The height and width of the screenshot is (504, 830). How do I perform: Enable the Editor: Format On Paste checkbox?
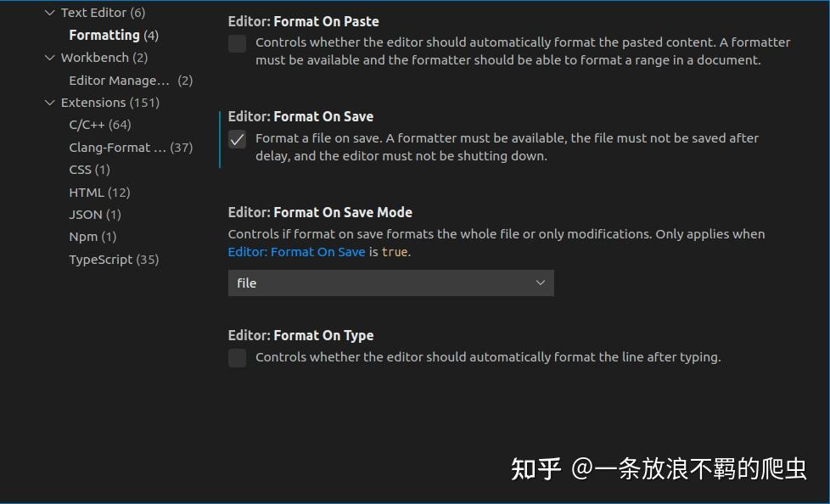click(x=237, y=43)
